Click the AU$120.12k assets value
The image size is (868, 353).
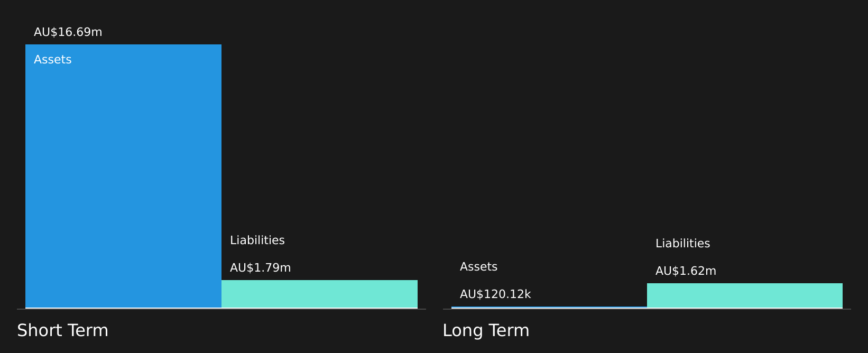pyautogui.click(x=495, y=294)
